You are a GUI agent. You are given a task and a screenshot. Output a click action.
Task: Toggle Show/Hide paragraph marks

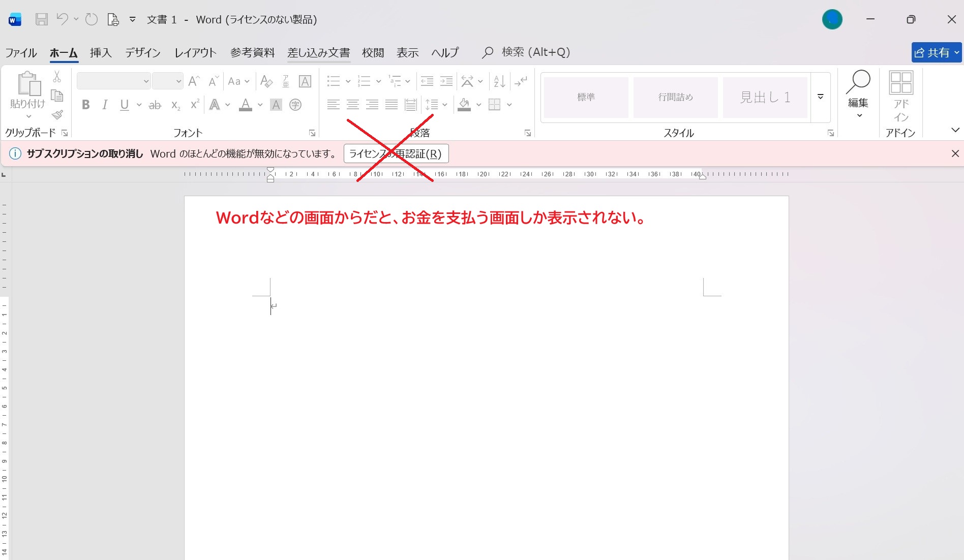[x=521, y=81]
